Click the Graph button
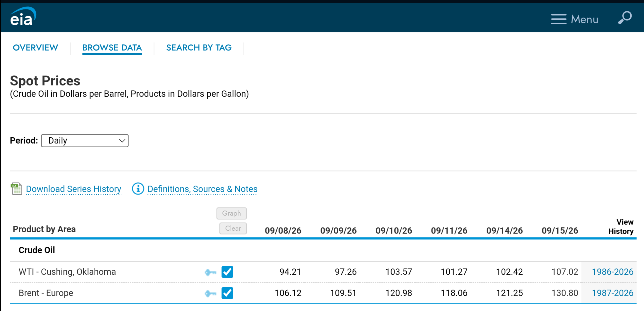This screenshot has width=644, height=311. coord(232,213)
